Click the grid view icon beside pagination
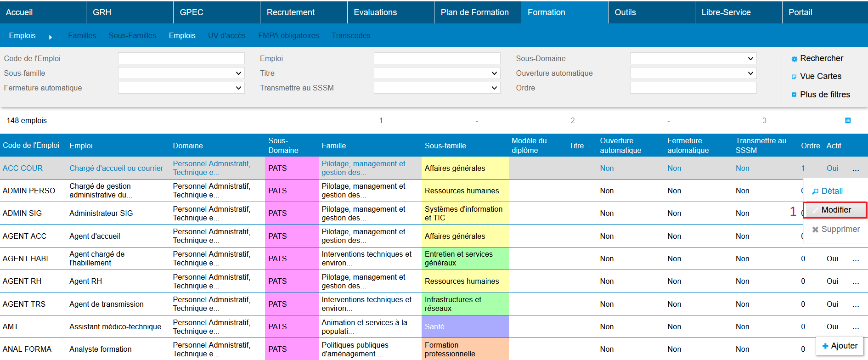The height and width of the screenshot is (360, 868). coord(848,120)
